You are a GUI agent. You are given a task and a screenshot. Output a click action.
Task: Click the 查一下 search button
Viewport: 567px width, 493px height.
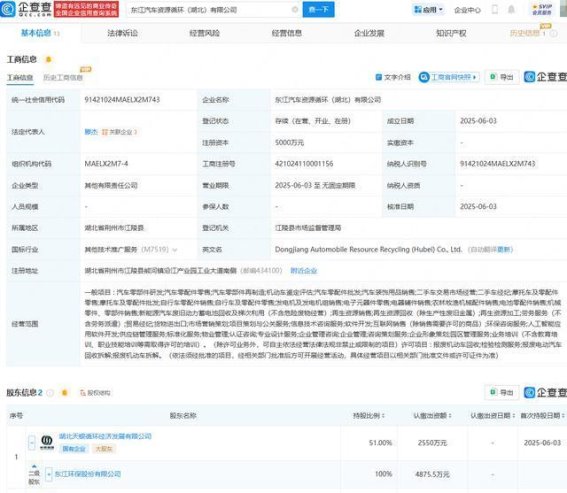[x=318, y=9]
